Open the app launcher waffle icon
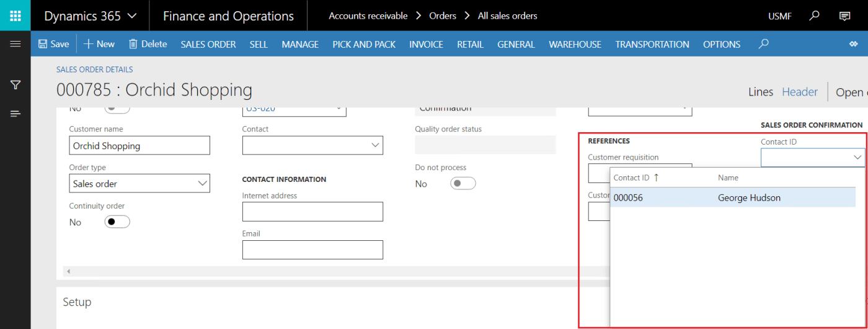The width and height of the screenshot is (868, 329). click(x=15, y=16)
